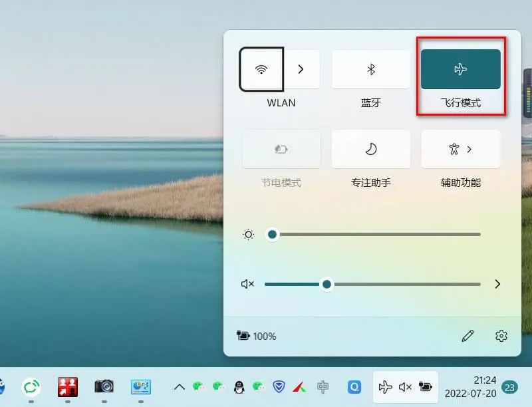Open audio output selection chevron
Screen dimensions: 532x407
[497, 284]
